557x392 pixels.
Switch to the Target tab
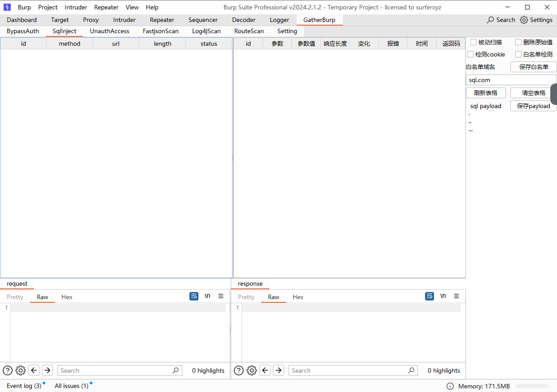point(60,20)
